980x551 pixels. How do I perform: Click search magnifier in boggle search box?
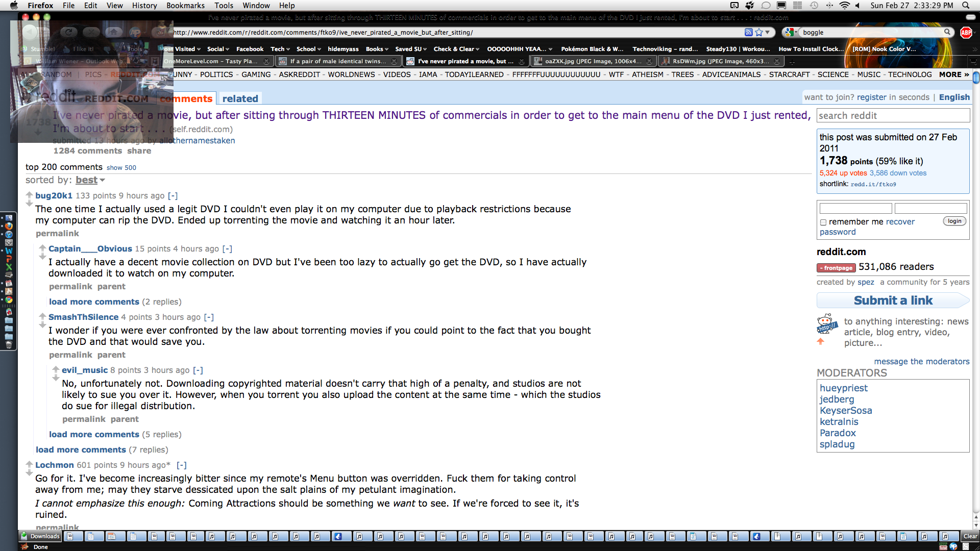[947, 32]
